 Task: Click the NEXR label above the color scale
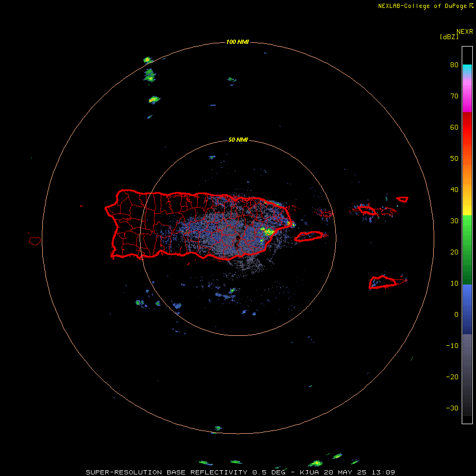[465, 32]
